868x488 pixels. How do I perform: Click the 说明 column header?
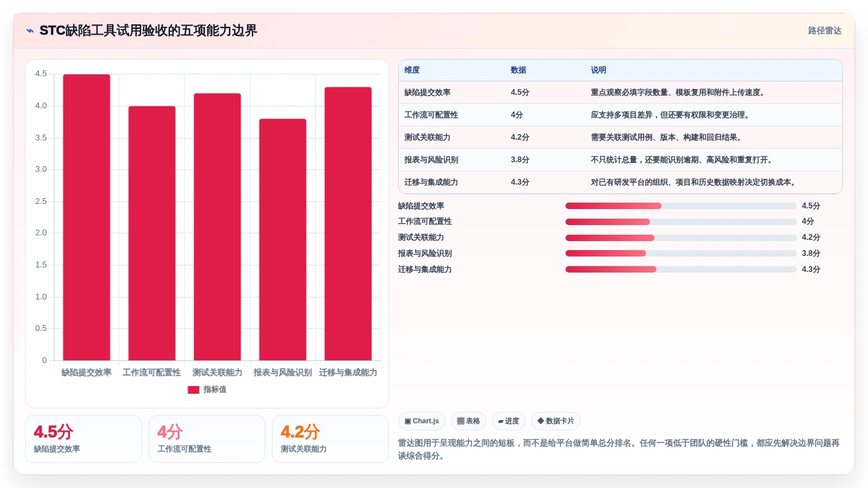tap(599, 71)
